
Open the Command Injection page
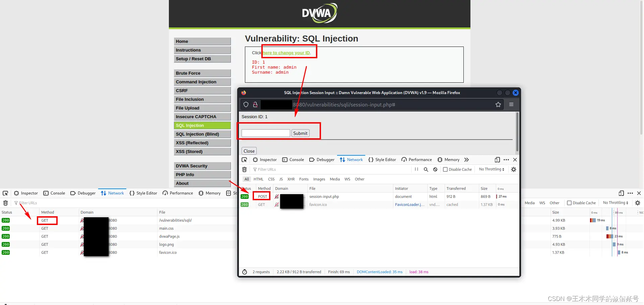[202, 82]
